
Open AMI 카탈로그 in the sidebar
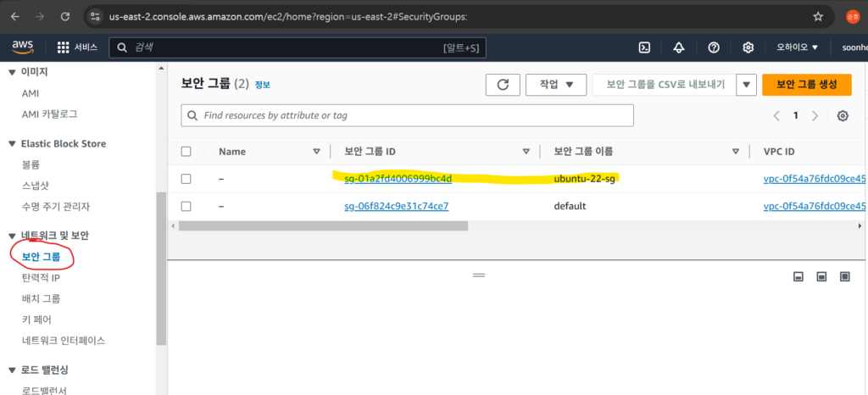(49, 114)
